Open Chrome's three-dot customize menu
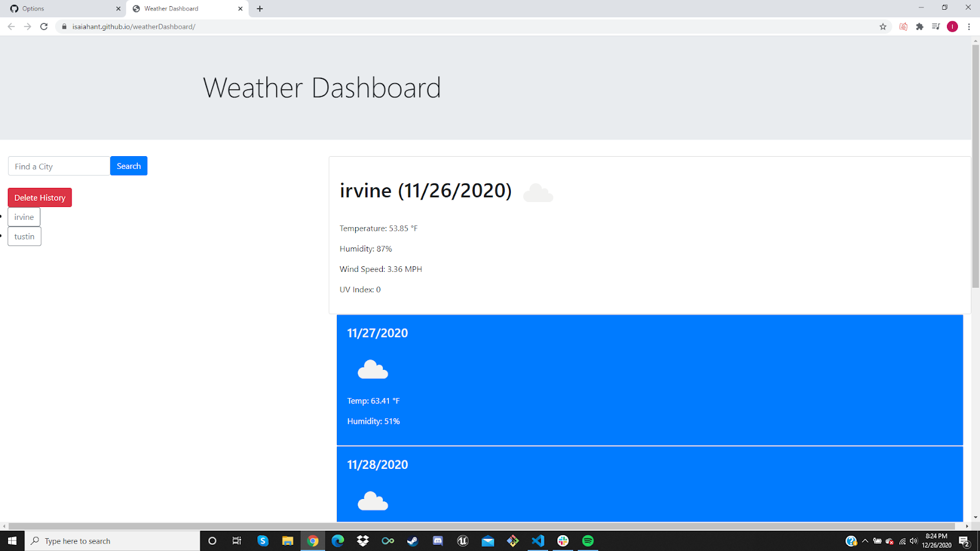980x551 pixels. (x=968, y=26)
